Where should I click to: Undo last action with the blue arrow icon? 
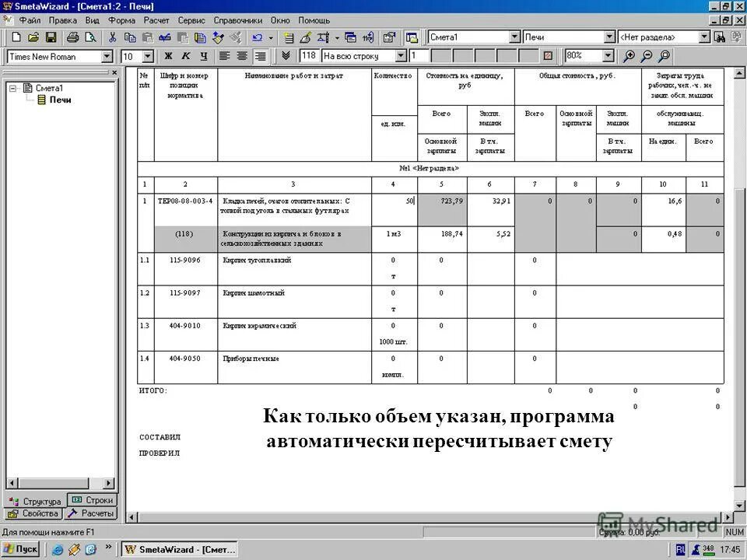[258, 37]
